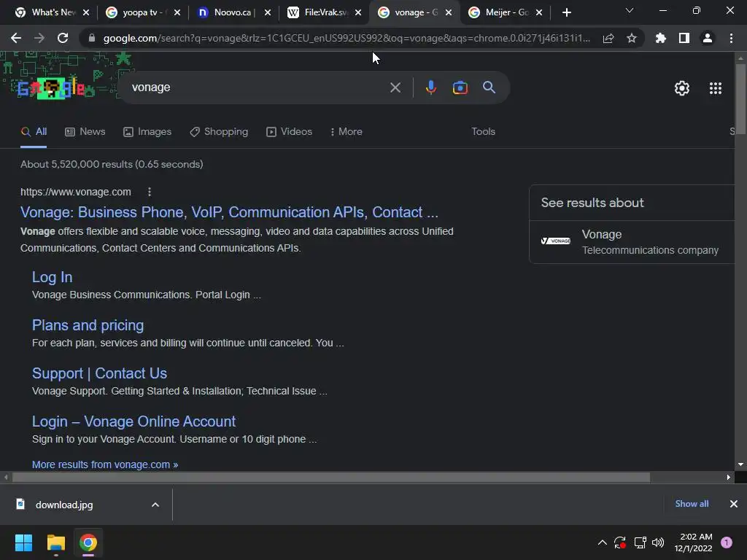Click the browser forward arrow

(39, 38)
